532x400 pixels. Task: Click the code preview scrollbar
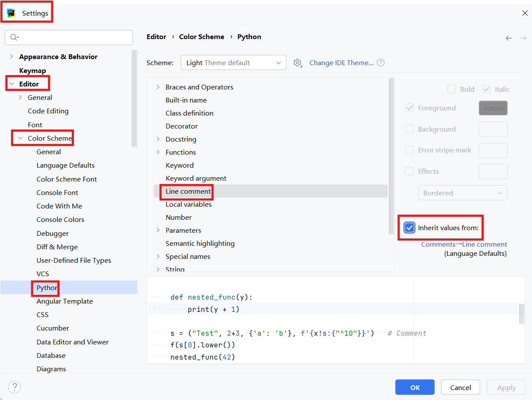[522, 314]
